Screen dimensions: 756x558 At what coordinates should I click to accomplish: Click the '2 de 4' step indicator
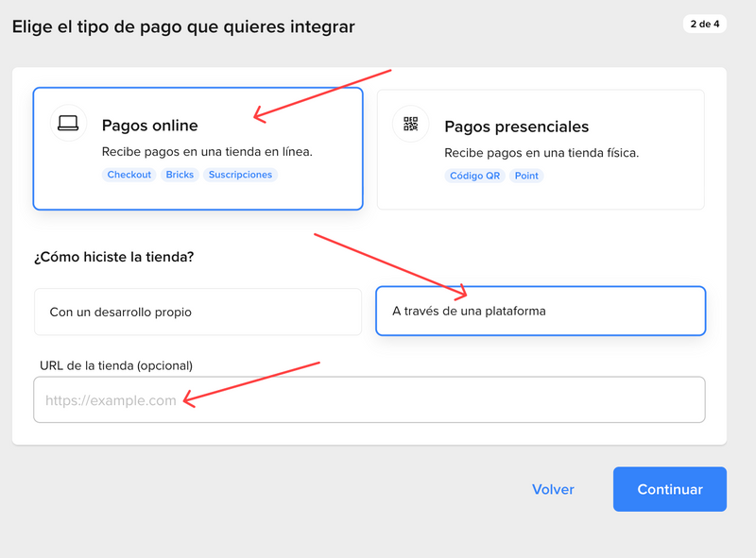pos(704,25)
